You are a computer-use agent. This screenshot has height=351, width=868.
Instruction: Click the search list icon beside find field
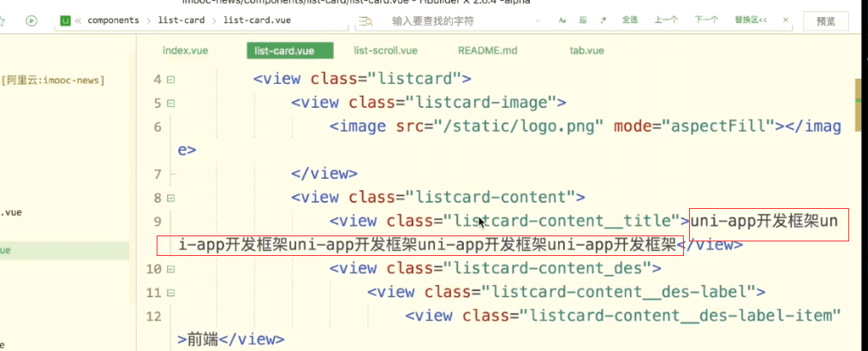click(366, 21)
